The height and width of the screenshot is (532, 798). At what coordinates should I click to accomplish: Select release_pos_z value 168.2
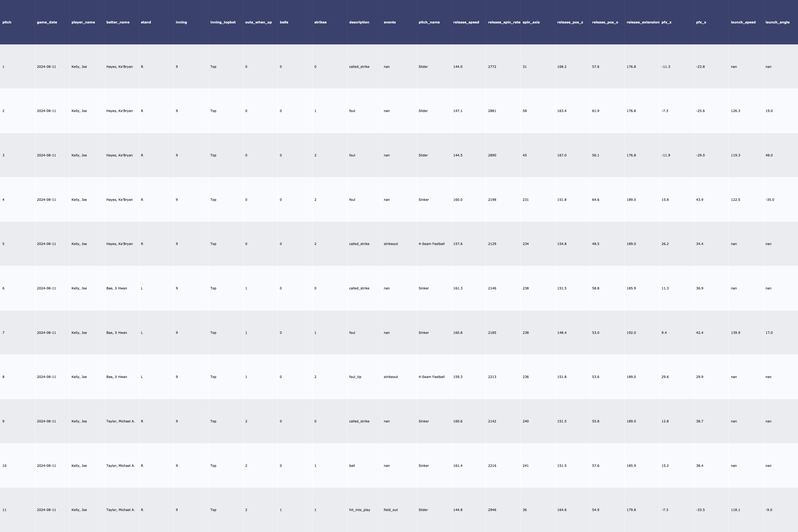[562, 67]
